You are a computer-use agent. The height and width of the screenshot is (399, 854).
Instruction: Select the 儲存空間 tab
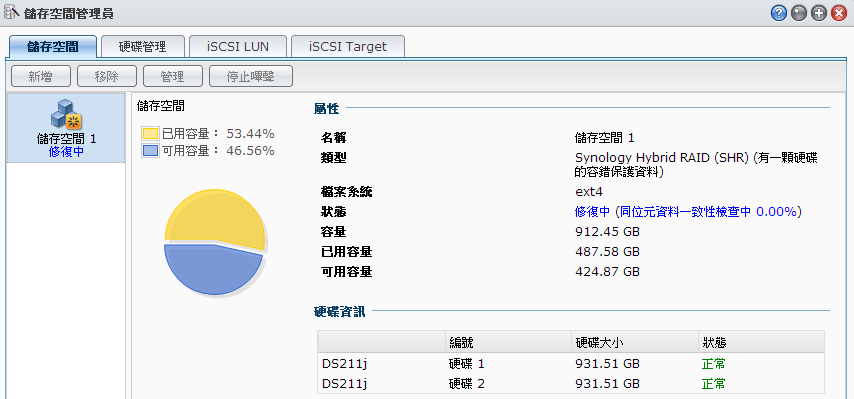pos(53,47)
